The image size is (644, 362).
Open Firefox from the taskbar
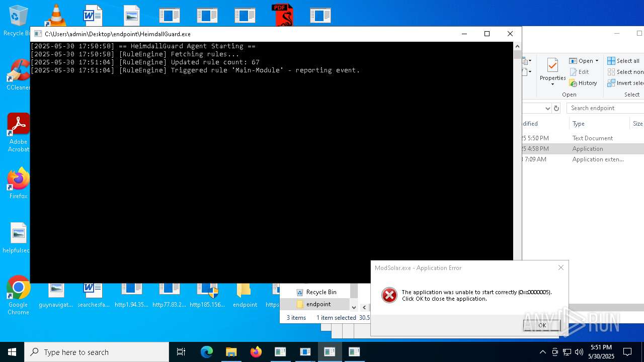(256, 352)
